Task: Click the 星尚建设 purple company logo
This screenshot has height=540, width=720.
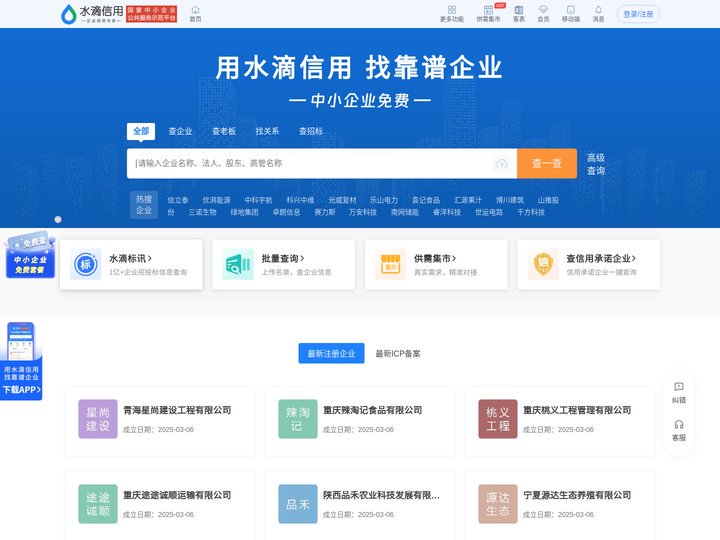Action: coord(98,419)
